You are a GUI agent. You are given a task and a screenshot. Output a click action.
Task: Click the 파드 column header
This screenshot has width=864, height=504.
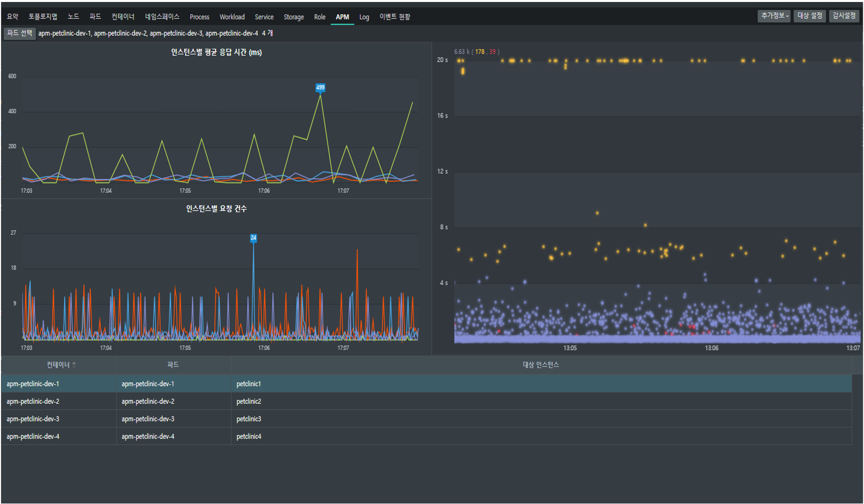pyautogui.click(x=173, y=365)
